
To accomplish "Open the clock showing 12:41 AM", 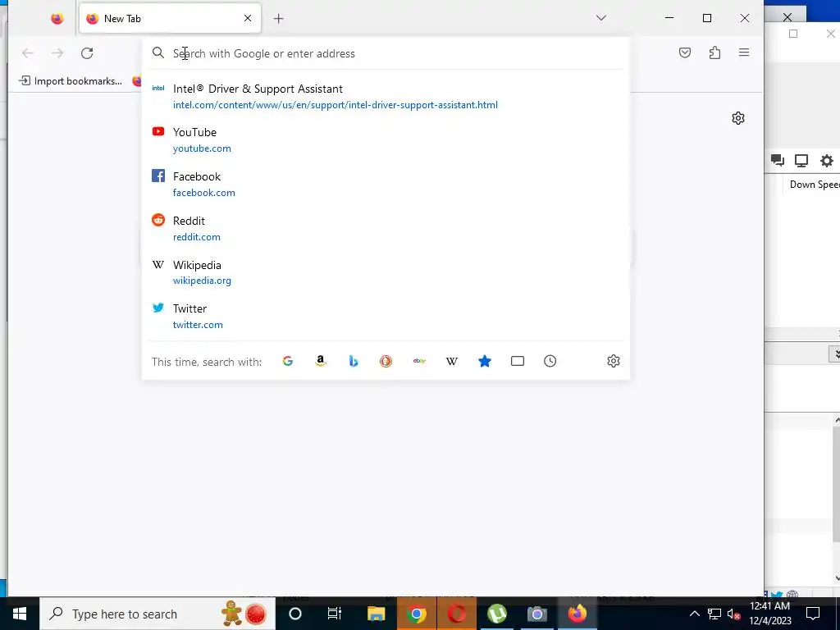I will (x=769, y=614).
